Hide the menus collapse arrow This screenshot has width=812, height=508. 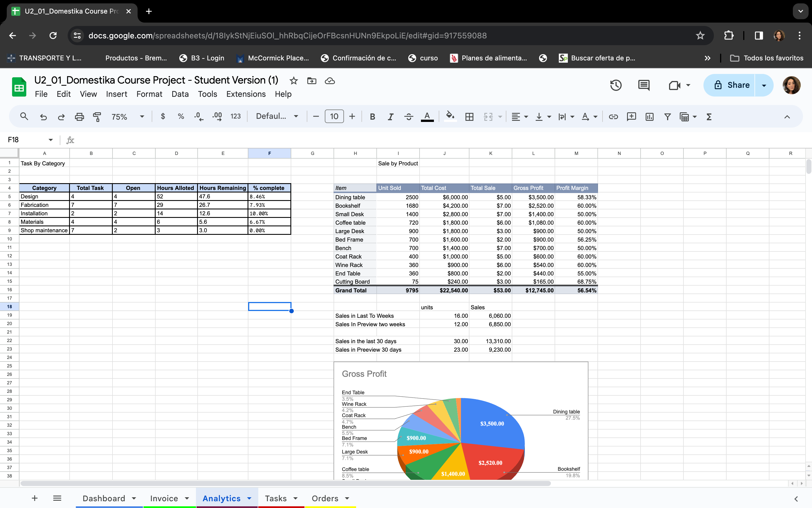coord(787,117)
